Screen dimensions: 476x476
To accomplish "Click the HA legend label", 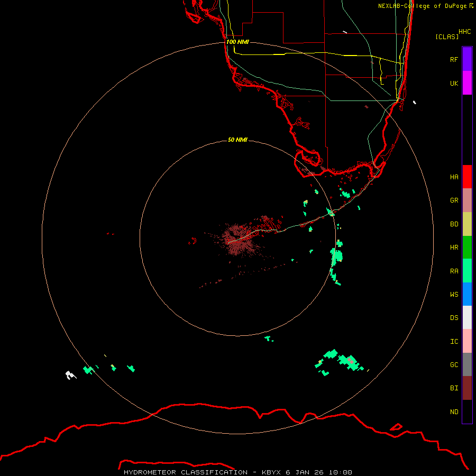I will point(454,177).
